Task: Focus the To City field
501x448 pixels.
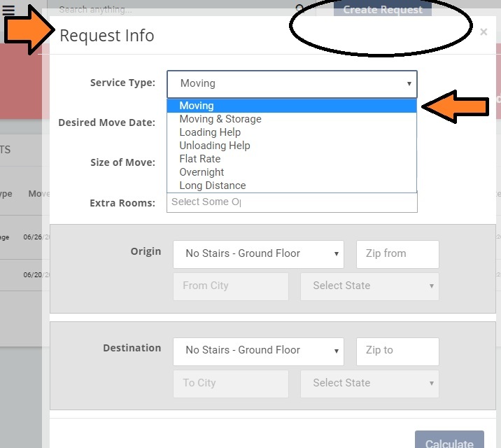Action: pos(231,384)
